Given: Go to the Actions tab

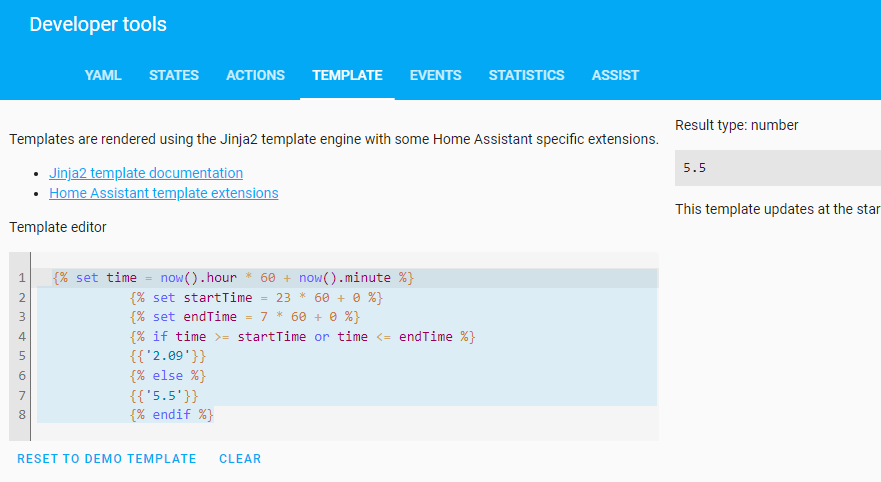Looking at the screenshot, I should point(255,75).
